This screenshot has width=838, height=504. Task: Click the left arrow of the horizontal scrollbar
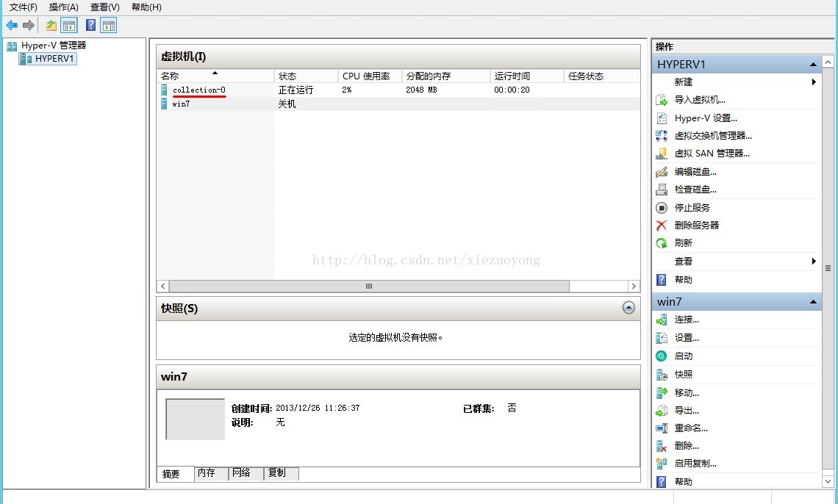pyautogui.click(x=163, y=287)
